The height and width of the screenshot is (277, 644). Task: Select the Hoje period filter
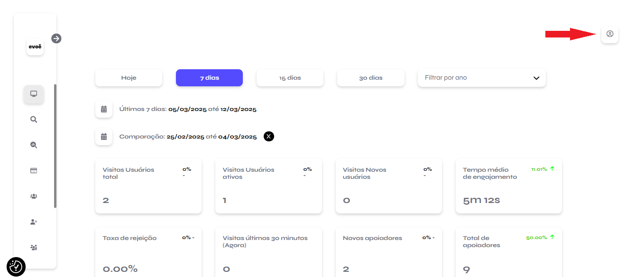click(x=129, y=78)
